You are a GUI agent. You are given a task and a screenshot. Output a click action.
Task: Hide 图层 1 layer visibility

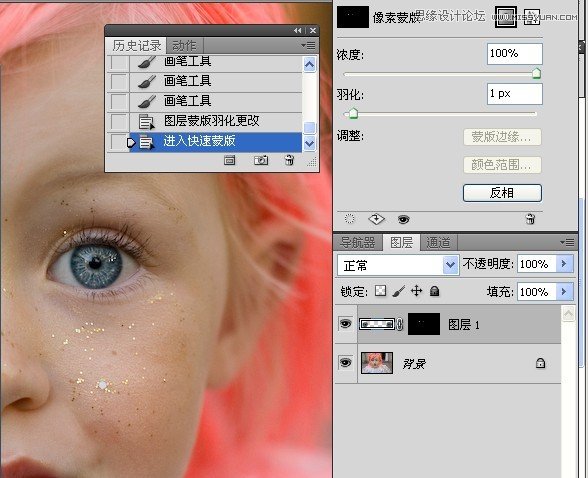click(345, 324)
